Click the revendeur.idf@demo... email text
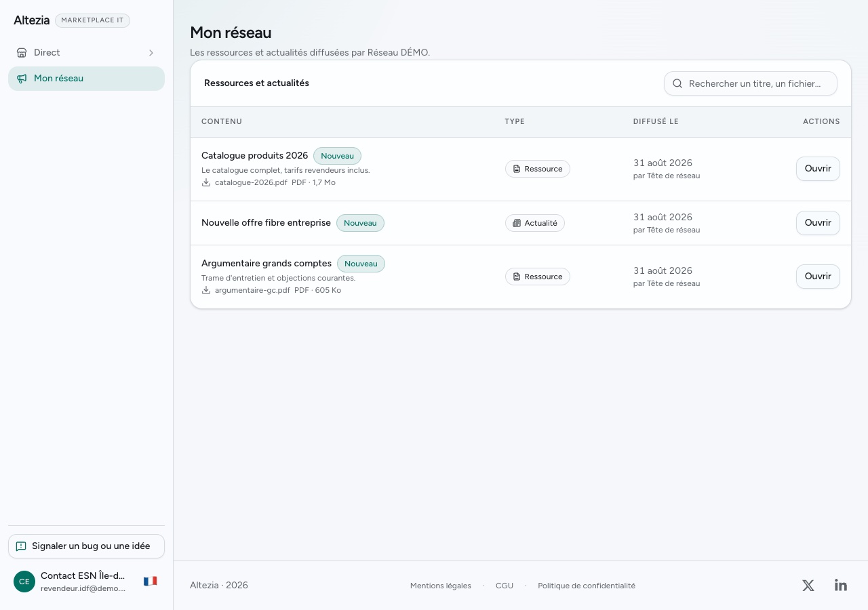The height and width of the screenshot is (610, 868). point(83,588)
